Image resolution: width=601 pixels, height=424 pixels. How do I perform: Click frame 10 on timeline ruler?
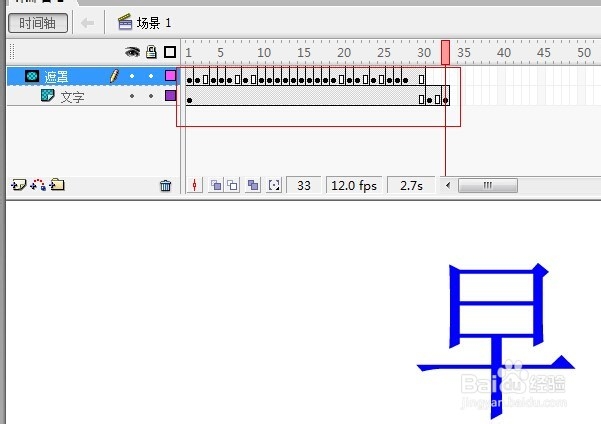coord(262,53)
